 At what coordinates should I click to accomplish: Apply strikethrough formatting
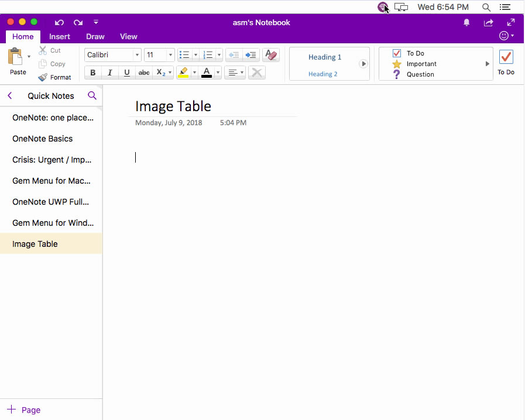(143, 73)
